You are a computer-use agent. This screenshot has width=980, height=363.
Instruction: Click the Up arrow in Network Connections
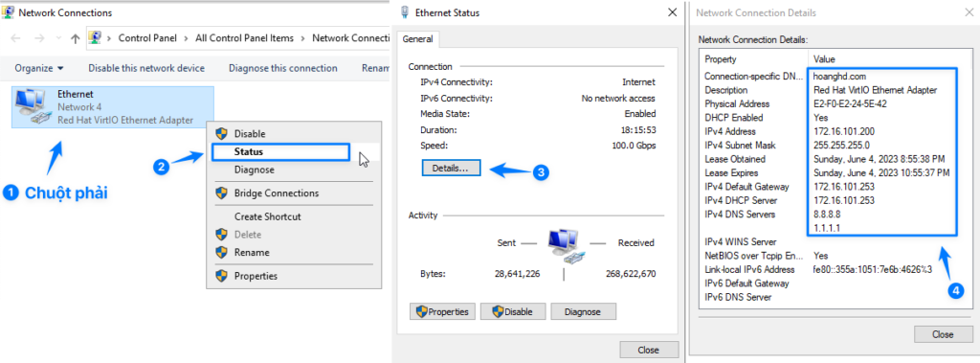[x=75, y=38]
